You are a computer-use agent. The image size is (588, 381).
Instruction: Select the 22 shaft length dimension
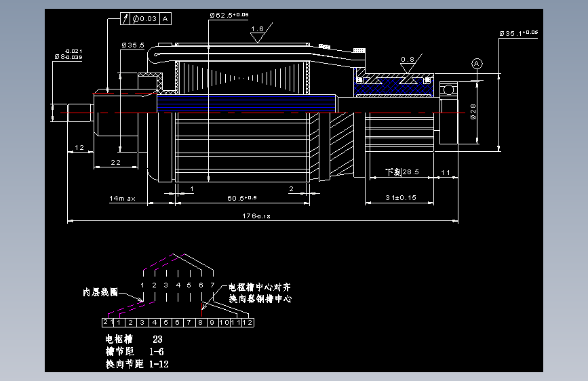point(115,163)
